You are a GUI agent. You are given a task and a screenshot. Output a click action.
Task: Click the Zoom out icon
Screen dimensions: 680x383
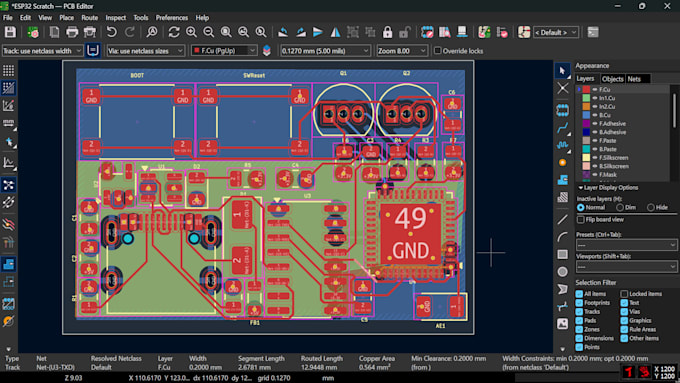tap(209, 32)
